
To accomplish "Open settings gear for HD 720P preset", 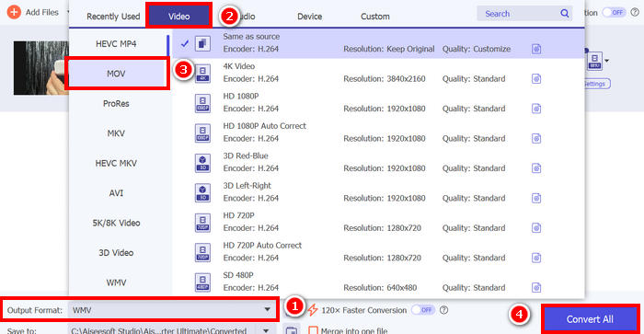I will 536,227.
